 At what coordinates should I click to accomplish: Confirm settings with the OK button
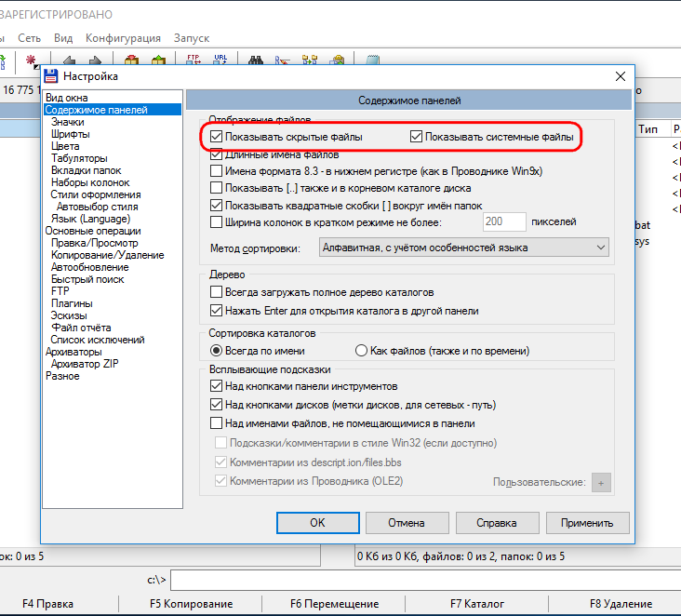pyautogui.click(x=318, y=523)
